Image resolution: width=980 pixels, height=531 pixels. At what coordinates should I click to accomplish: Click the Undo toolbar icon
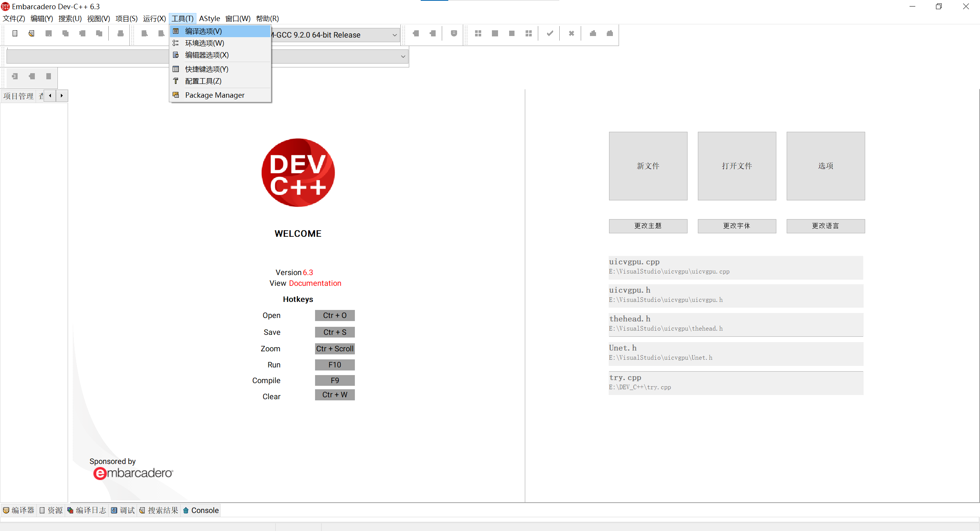(144, 33)
